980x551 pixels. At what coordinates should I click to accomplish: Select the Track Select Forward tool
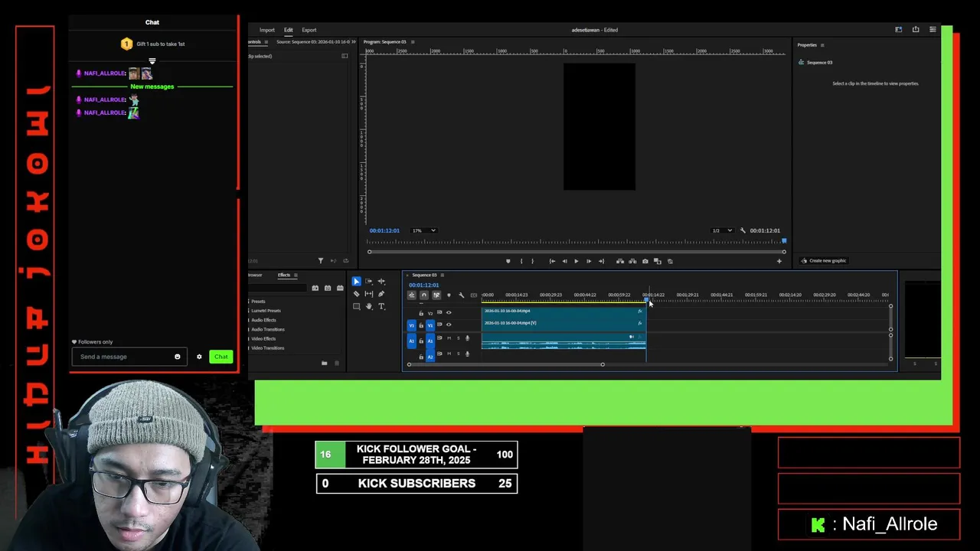[368, 282]
